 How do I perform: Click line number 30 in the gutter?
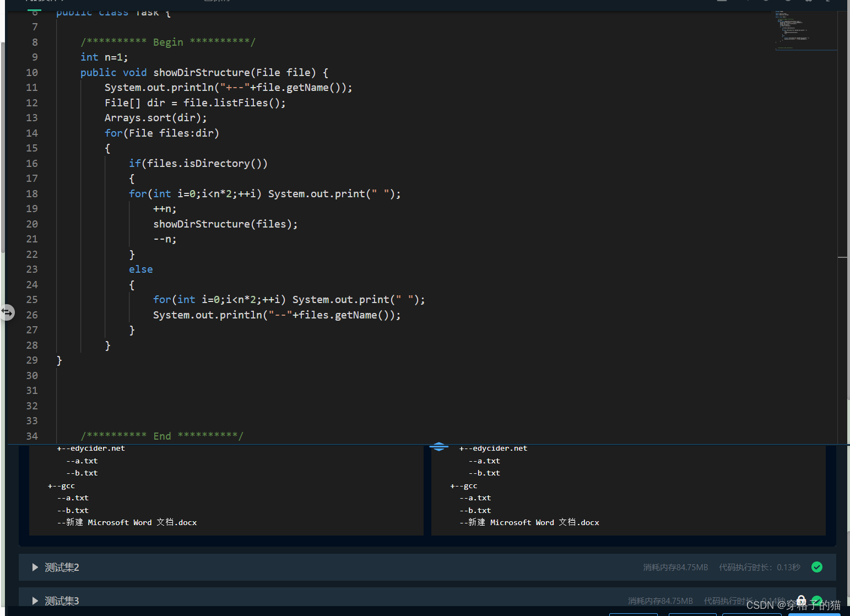32,376
